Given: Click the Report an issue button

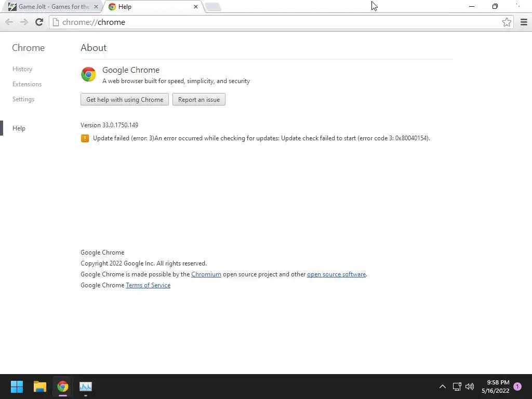Looking at the screenshot, I should point(199,99).
